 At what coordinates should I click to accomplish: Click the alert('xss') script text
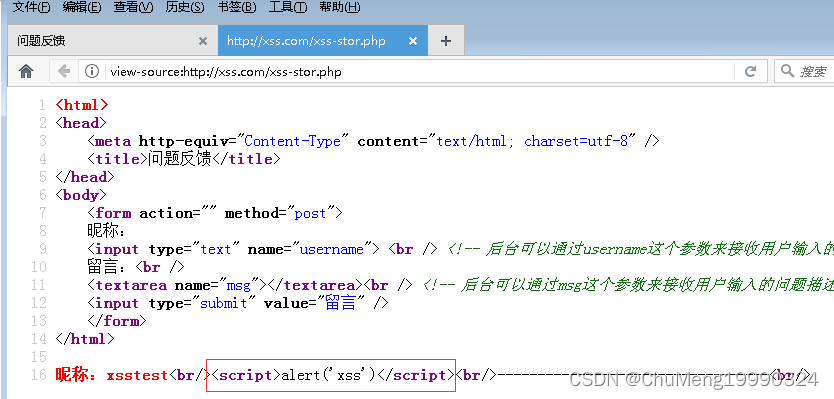[329, 375]
